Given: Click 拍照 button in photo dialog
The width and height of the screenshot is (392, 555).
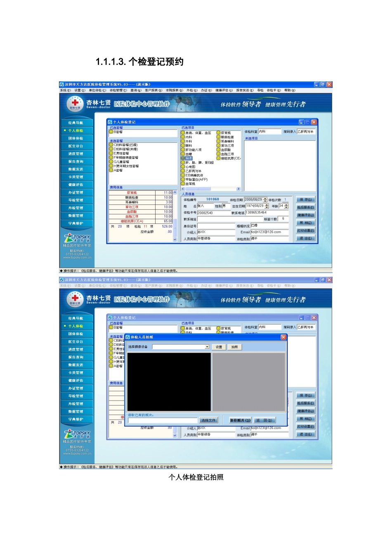Looking at the screenshot, I should (x=235, y=347).
